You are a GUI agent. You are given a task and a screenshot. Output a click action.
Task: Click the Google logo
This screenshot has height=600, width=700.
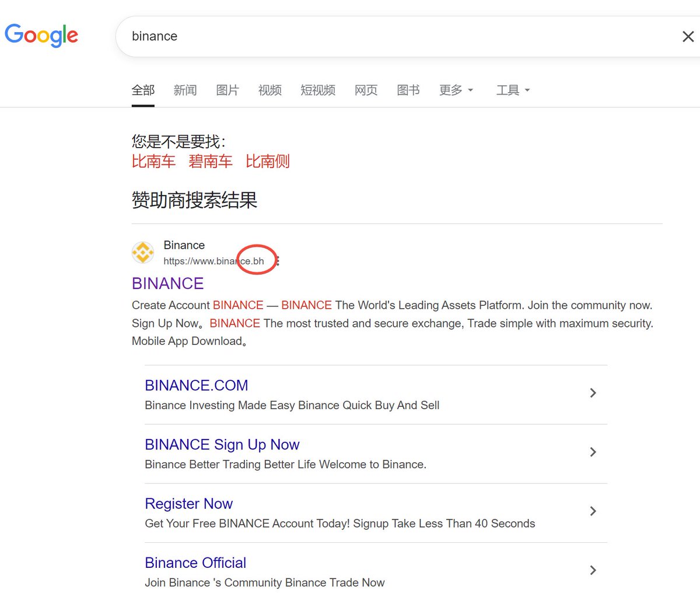41,36
